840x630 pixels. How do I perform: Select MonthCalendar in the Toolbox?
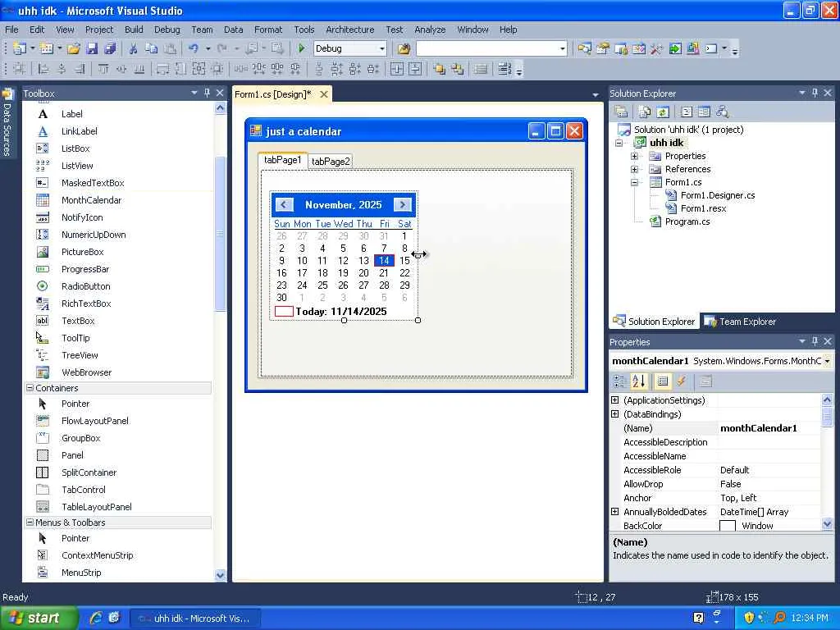point(91,200)
